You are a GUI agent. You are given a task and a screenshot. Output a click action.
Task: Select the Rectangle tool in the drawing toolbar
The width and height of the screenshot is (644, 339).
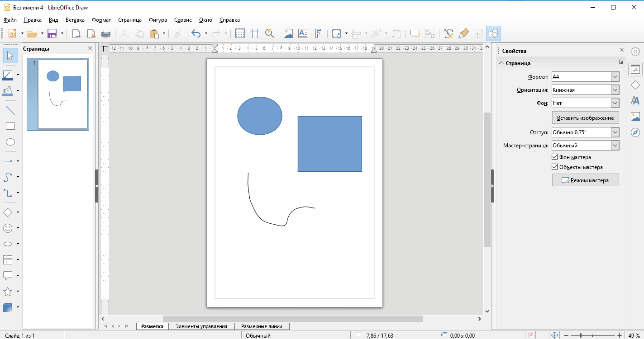click(10, 126)
